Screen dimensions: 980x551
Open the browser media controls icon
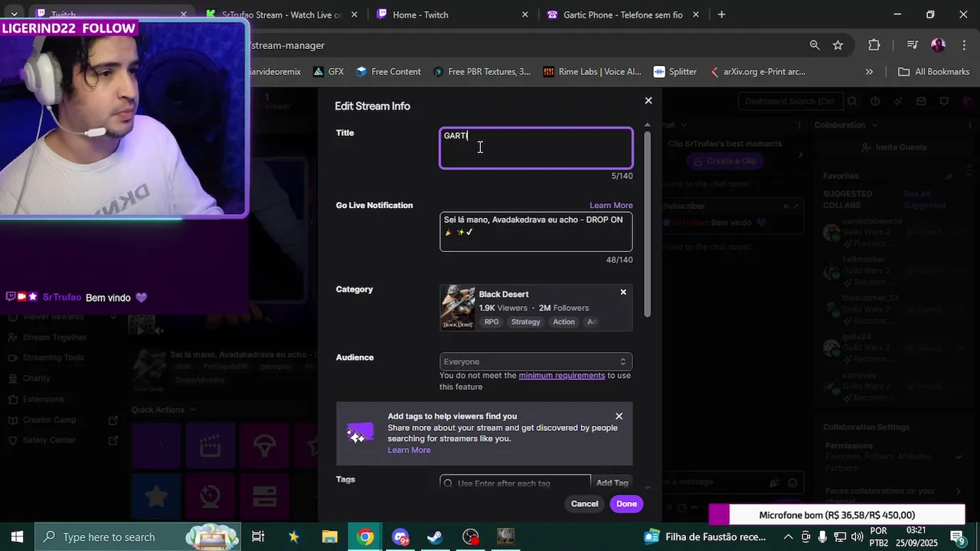coord(912,45)
